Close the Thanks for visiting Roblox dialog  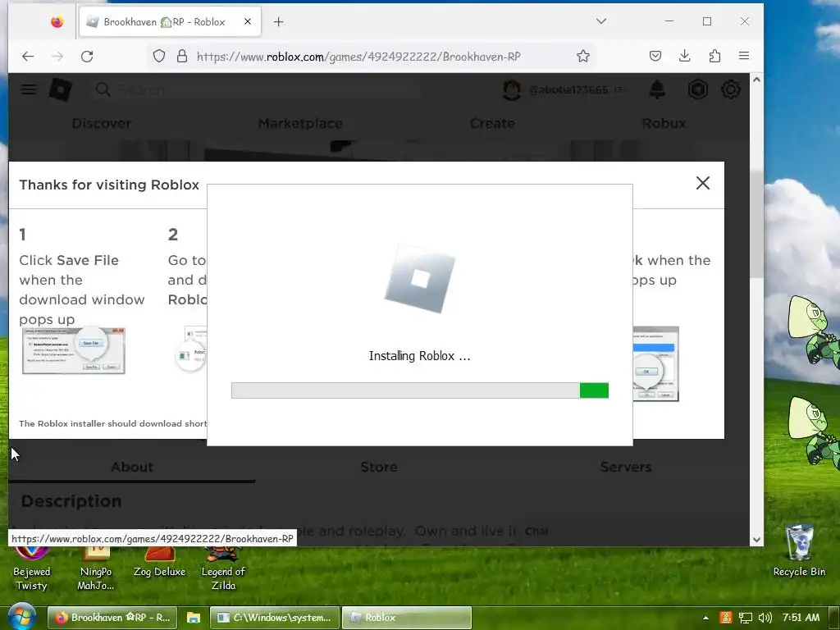[703, 183]
